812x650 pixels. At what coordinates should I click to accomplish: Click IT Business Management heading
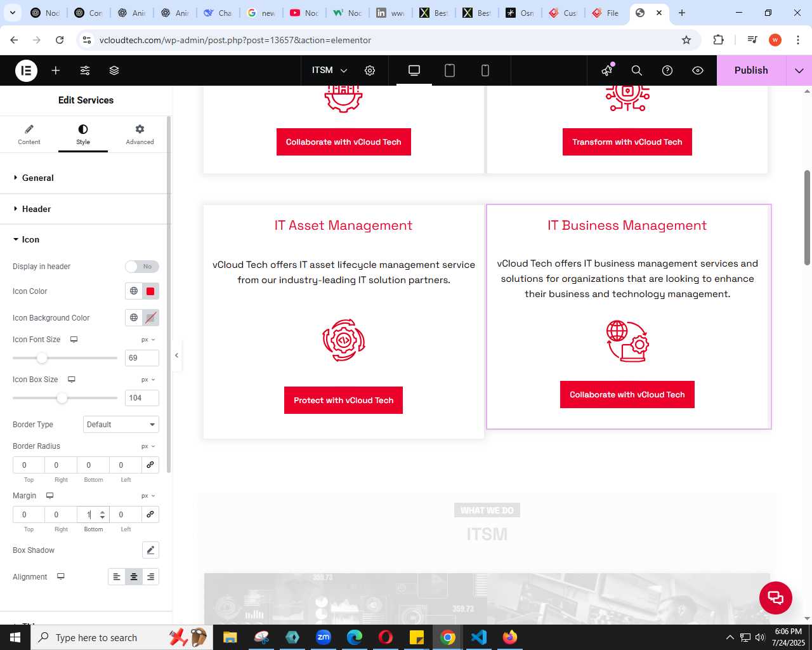(627, 225)
